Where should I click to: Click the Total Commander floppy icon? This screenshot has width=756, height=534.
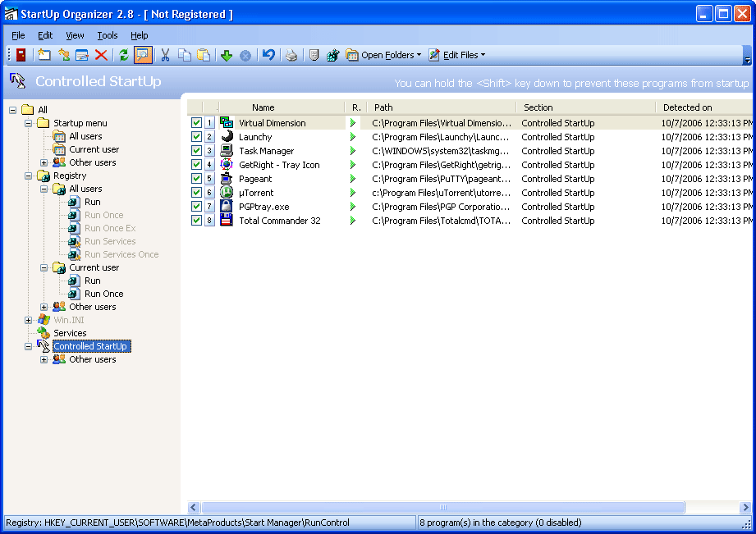226,221
